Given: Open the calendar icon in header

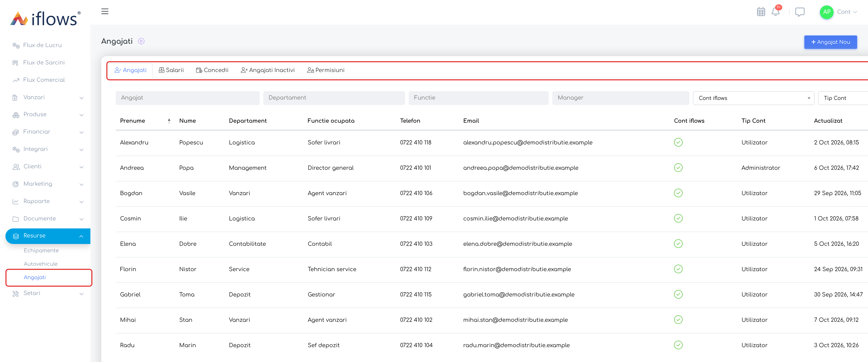Looking at the screenshot, I should [761, 12].
